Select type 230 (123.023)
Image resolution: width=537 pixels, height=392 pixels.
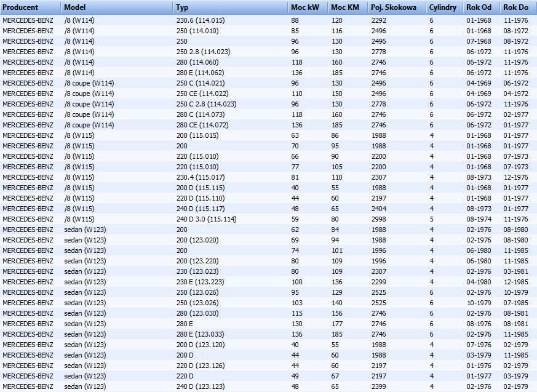click(197, 271)
